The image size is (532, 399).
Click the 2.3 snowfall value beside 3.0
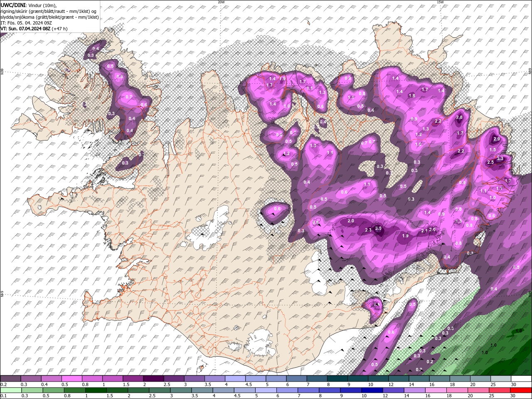coord(368,230)
